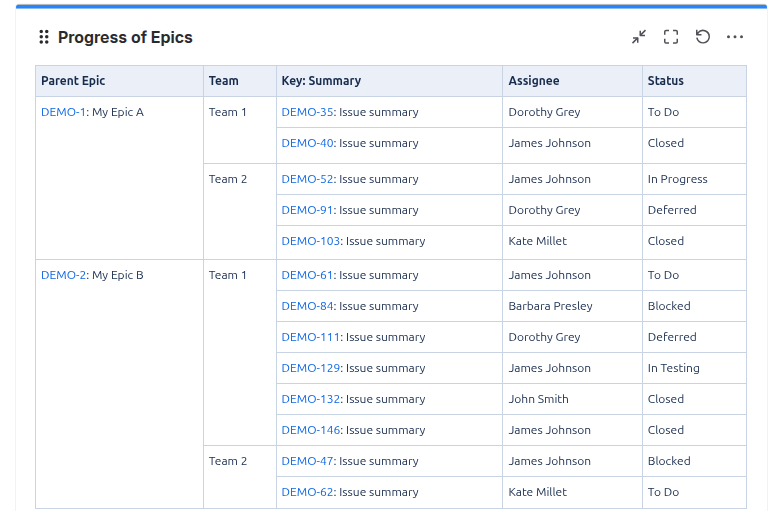
Task: Open issue DEMO-146
Action: (x=311, y=430)
